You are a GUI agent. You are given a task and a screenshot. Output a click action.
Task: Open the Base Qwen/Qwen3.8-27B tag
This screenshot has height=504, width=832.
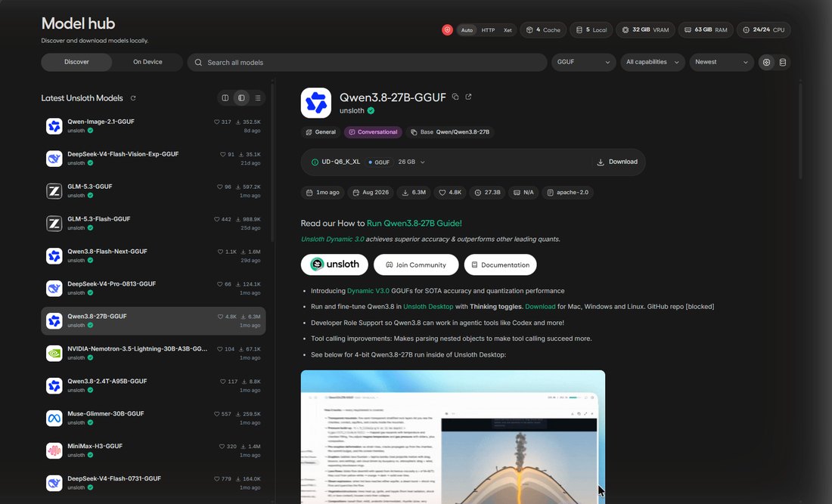click(x=450, y=132)
